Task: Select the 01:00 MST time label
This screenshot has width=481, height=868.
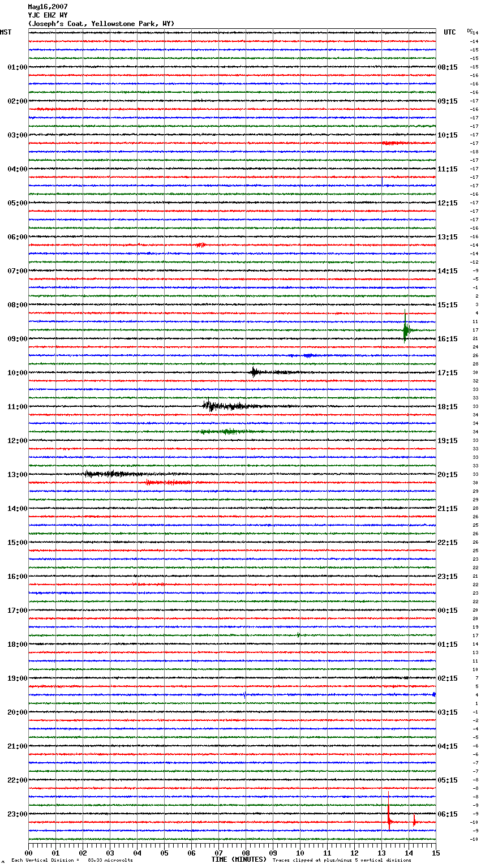Action: point(17,67)
